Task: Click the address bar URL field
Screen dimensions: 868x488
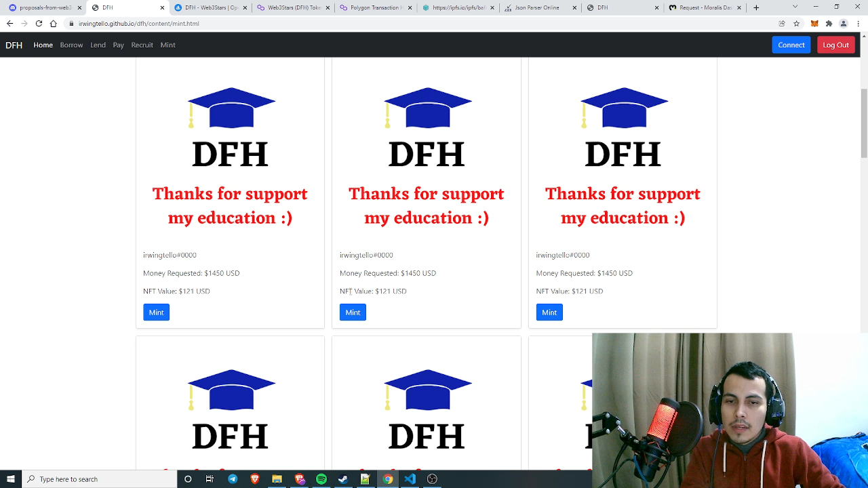Action: tap(420, 23)
